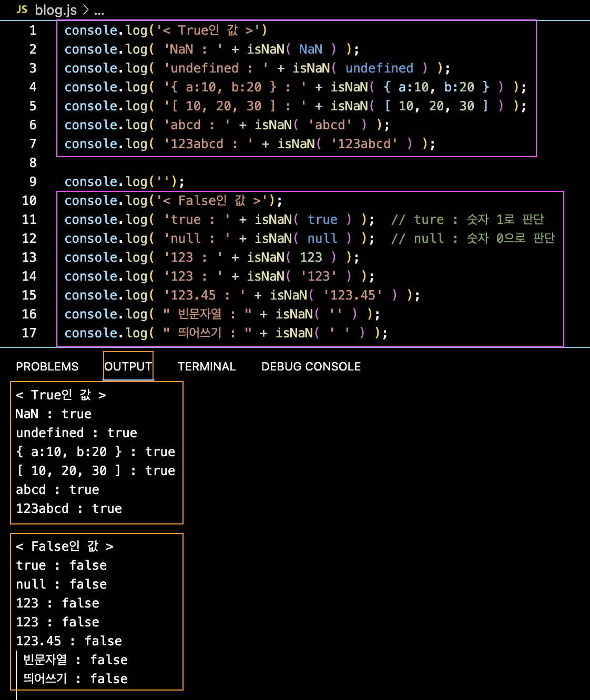590x700 pixels.
Task: Click the comment 'ture : 숫자 1로 판단'
Action: (467, 220)
